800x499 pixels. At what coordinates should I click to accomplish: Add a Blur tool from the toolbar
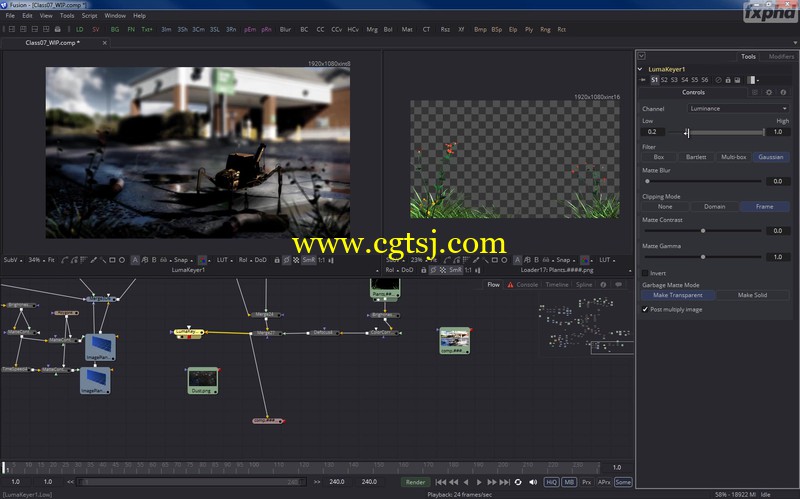(285, 30)
